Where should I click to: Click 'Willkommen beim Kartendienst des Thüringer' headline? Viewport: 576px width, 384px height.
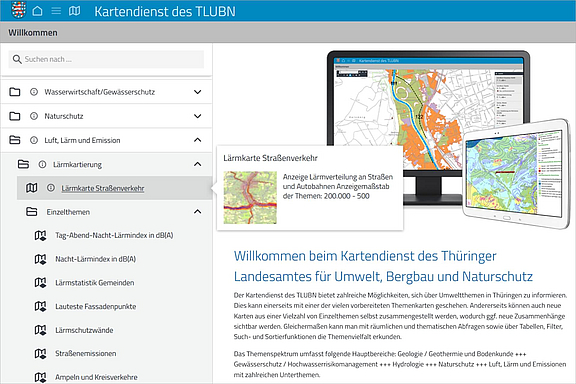pos(365,256)
